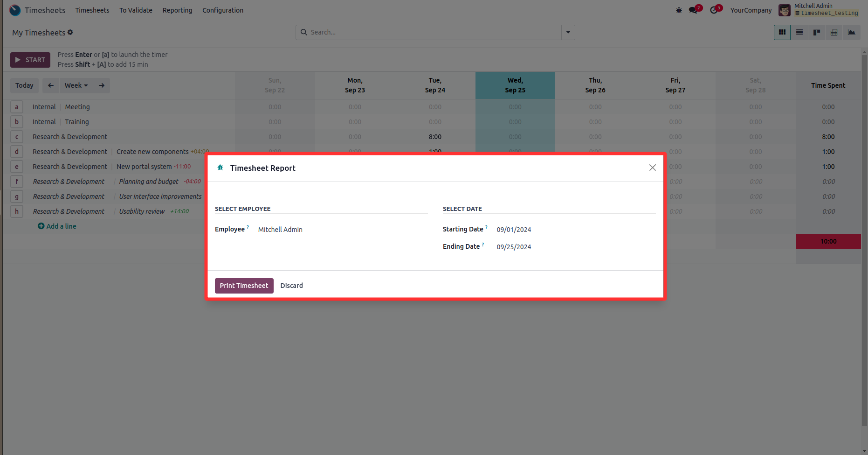Click the Starting Date field
This screenshot has height=455, width=868.
[514, 230]
